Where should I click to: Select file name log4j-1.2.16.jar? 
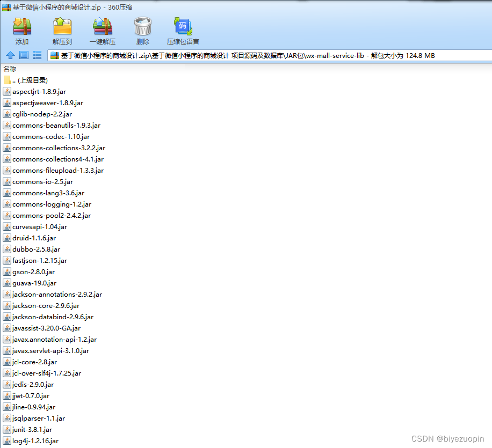(35, 441)
